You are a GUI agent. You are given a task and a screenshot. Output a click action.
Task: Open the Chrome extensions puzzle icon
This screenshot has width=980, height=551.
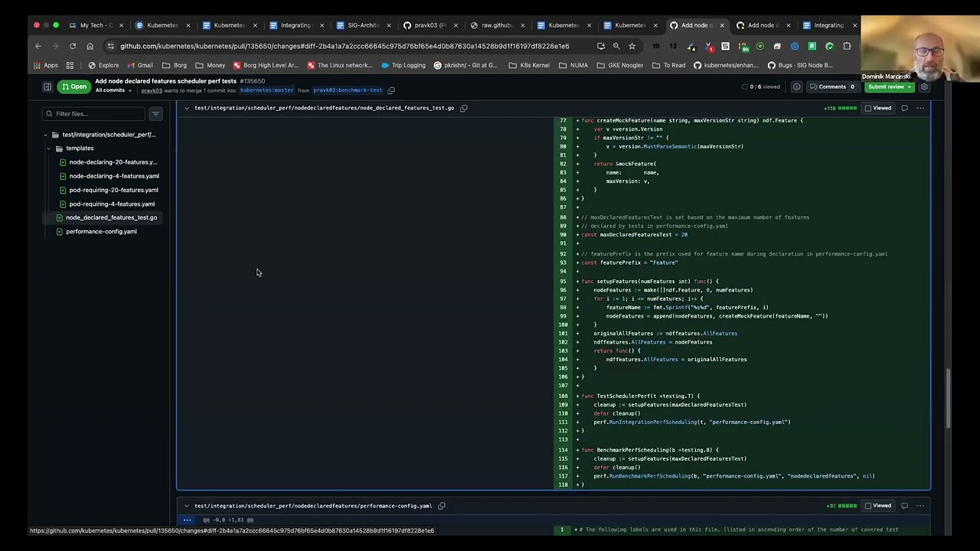[847, 46]
